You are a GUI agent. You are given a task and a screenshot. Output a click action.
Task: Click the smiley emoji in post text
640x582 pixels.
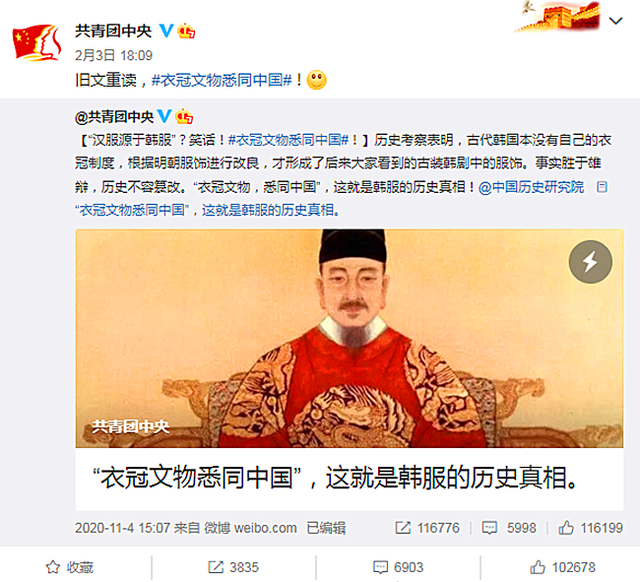[x=316, y=80]
